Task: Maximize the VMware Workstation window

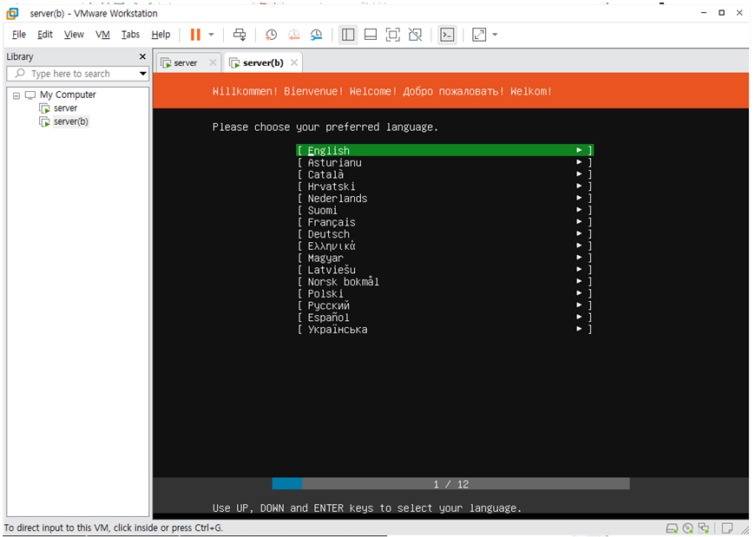Action: coord(721,13)
